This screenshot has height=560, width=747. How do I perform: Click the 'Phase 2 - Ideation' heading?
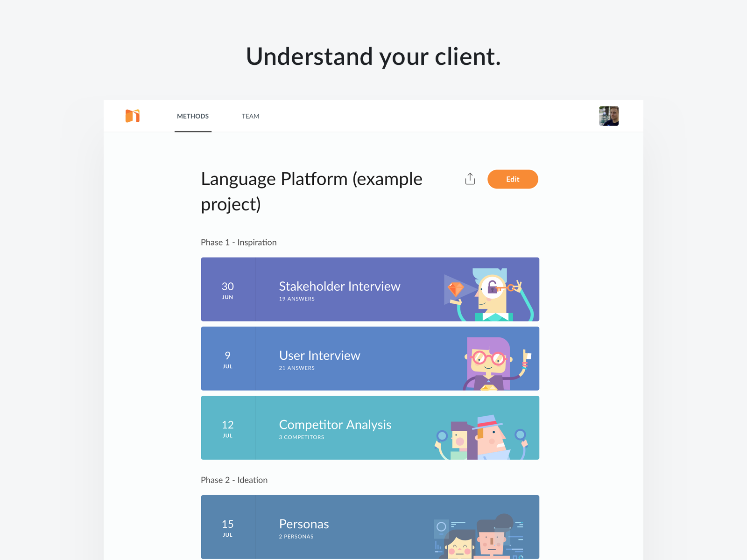pyautogui.click(x=234, y=480)
